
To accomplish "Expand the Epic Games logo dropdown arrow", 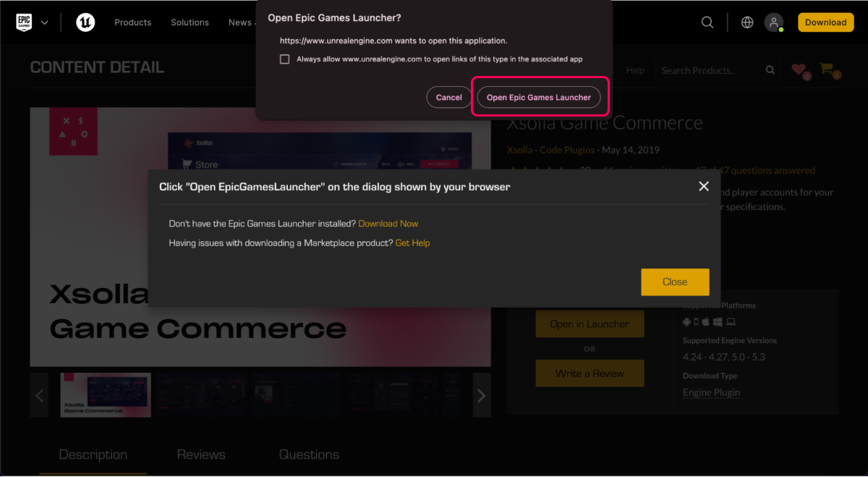I will (45, 22).
